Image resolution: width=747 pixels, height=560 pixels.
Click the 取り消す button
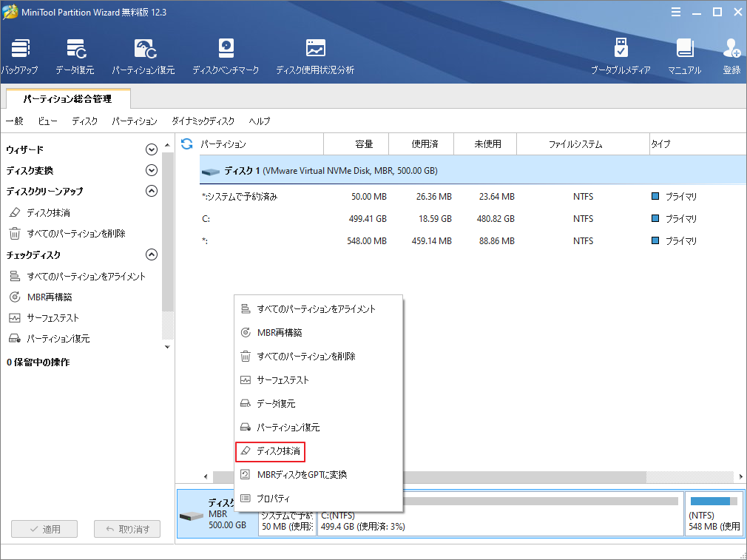point(127,529)
